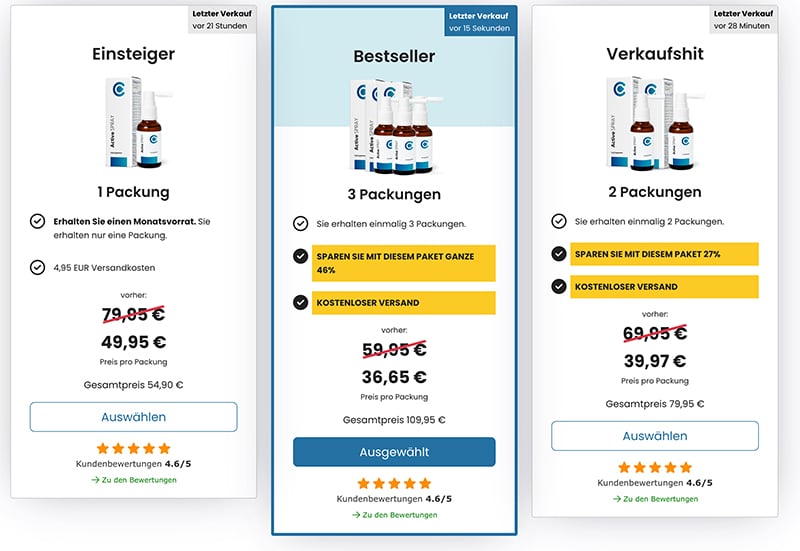This screenshot has width=800, height=551.
Task: Click the single spray bottle product image
Action: point(137,122)
